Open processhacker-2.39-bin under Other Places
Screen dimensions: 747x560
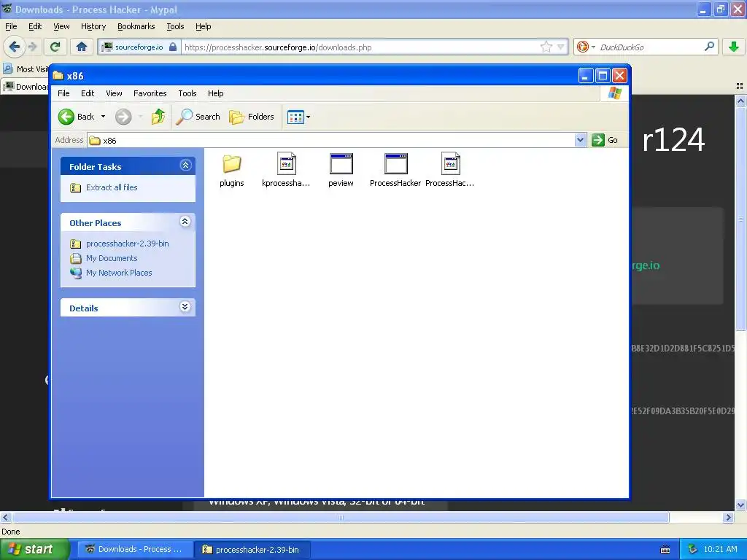coord(127,244)
